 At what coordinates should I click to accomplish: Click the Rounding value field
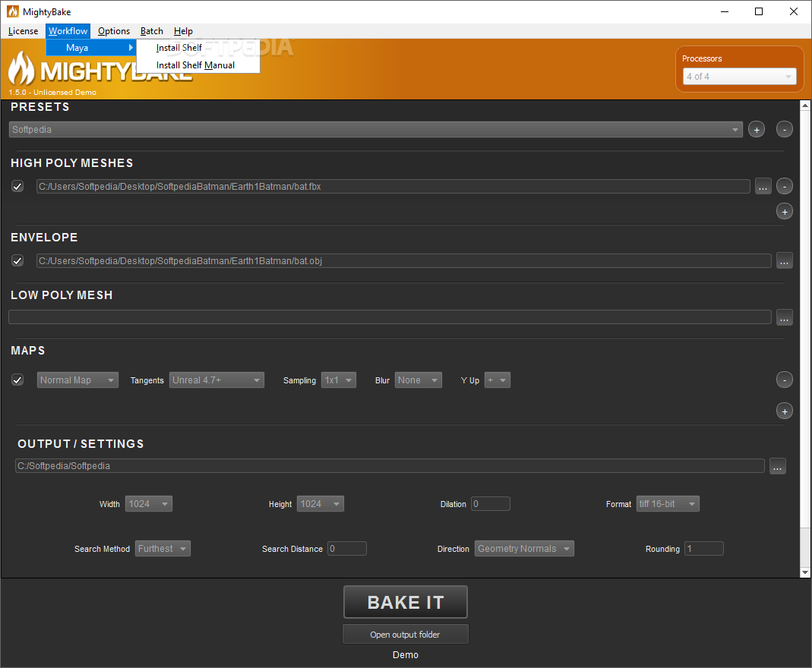pyautogui.click(x=704, y=549)
